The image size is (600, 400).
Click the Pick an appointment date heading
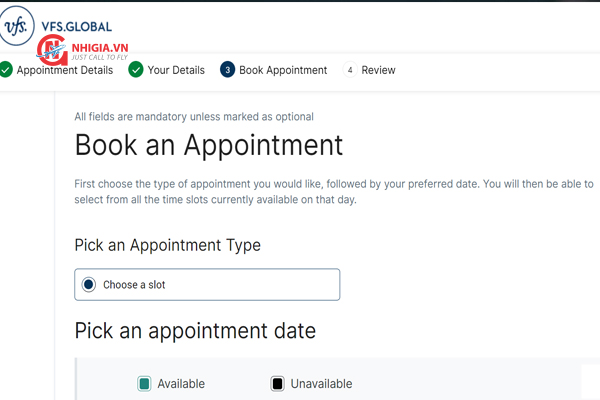(195, 330)
